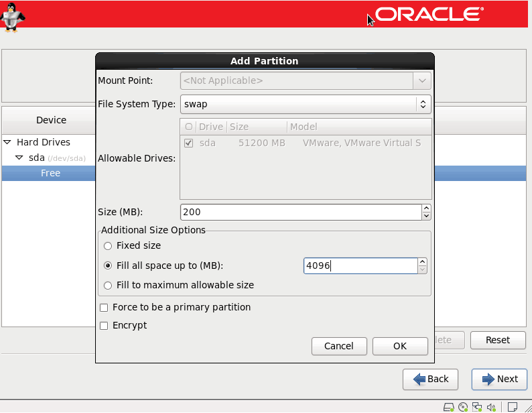Click the CD drive status bar icon
The image size is (532, 413).
pos(463,407)
